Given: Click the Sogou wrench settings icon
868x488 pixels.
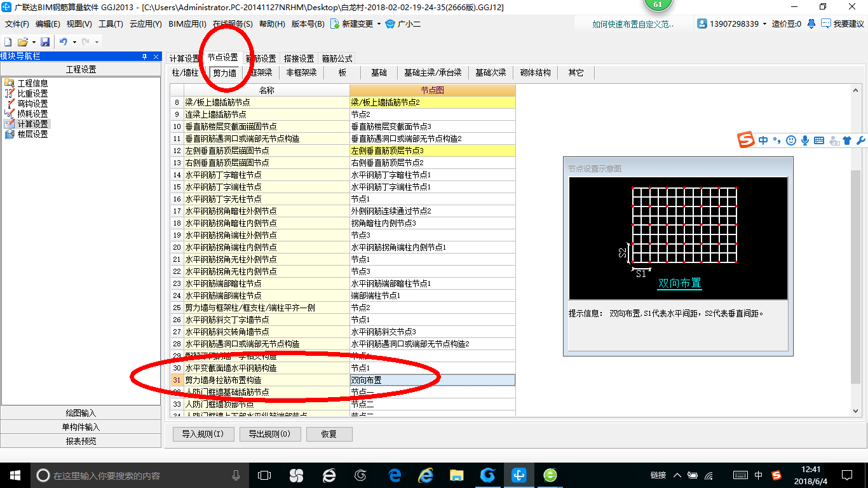Looking at the screenshot, I should (861, 140).
